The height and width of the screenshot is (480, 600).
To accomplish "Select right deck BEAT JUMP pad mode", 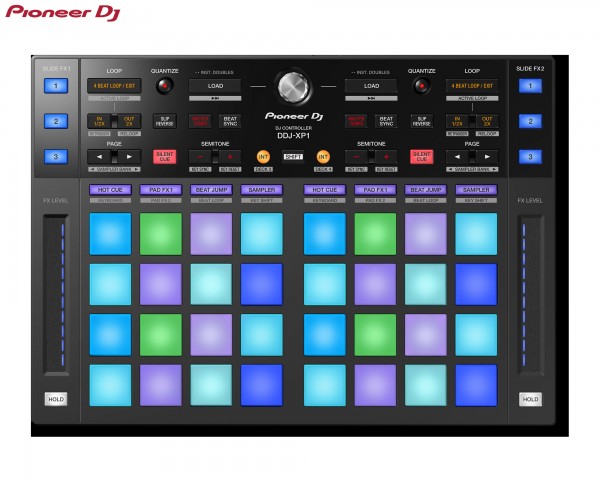I will click(x=426, y=190).
